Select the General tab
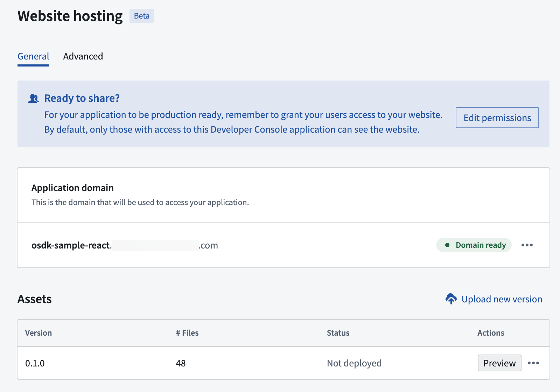Screen dimensions: 560x392 33,56
